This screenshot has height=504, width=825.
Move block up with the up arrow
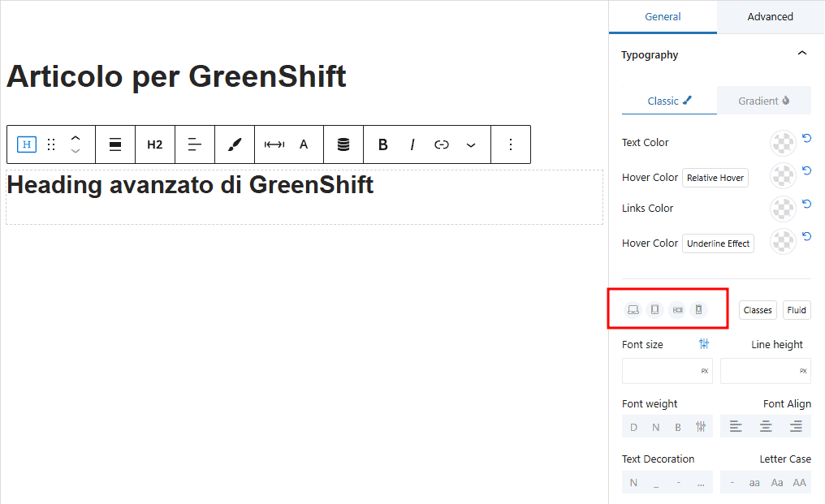click(76, 138)
